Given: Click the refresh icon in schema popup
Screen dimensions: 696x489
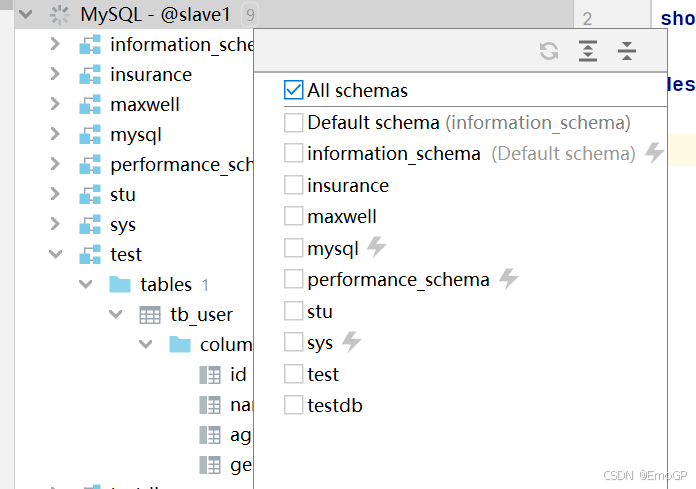Looking at the screenshot, I should pyautogui.click(x=549, y=51).
